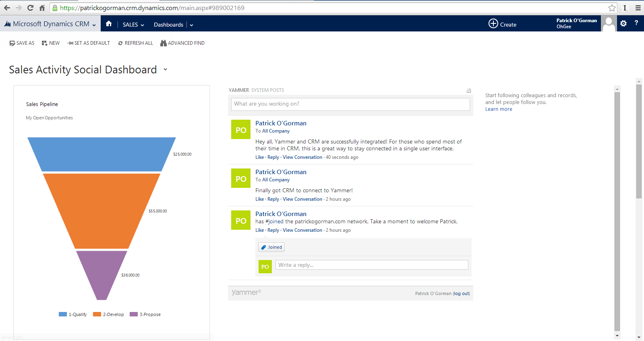Click the Refresh All icon

[x=120, y=43]
